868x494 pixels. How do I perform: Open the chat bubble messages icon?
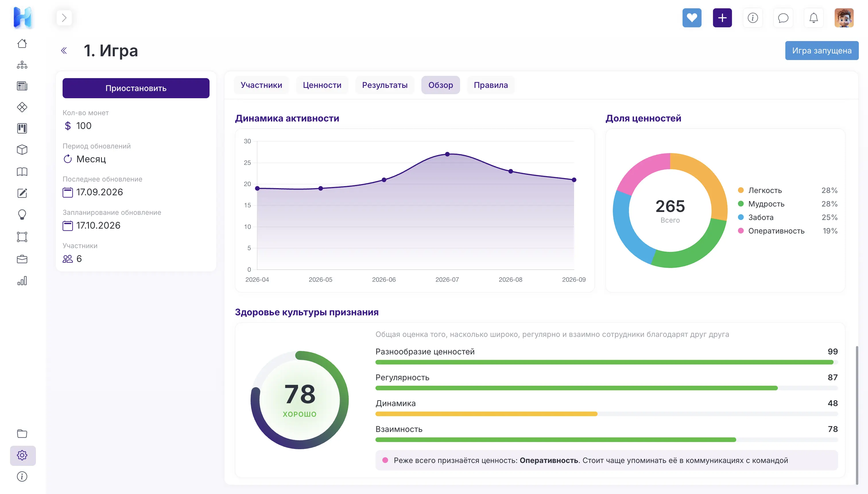783,18
